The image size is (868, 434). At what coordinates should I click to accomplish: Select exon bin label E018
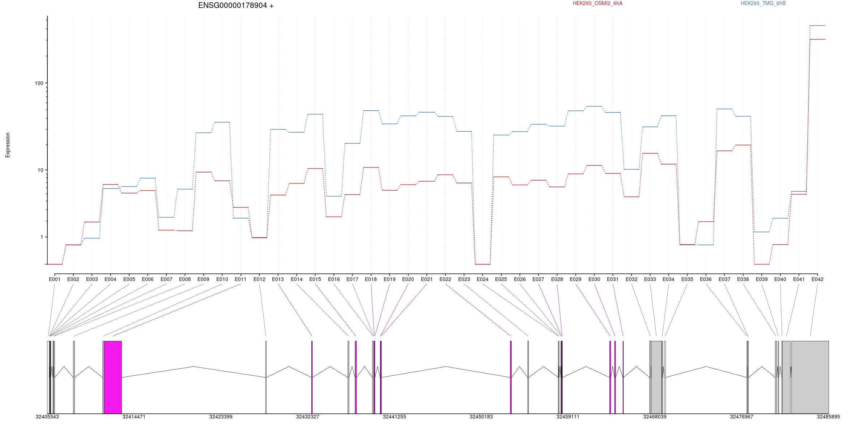(x=371, y=279)
